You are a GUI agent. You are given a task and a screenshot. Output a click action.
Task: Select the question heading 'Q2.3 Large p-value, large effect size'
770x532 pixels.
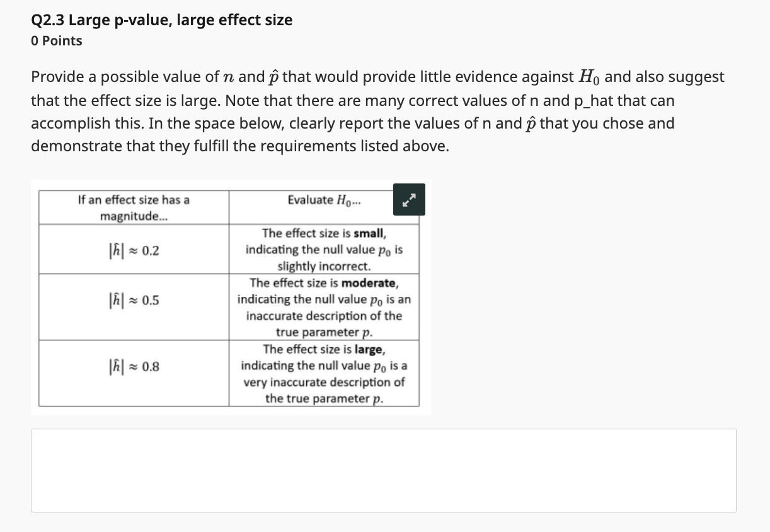coord(161,20)
